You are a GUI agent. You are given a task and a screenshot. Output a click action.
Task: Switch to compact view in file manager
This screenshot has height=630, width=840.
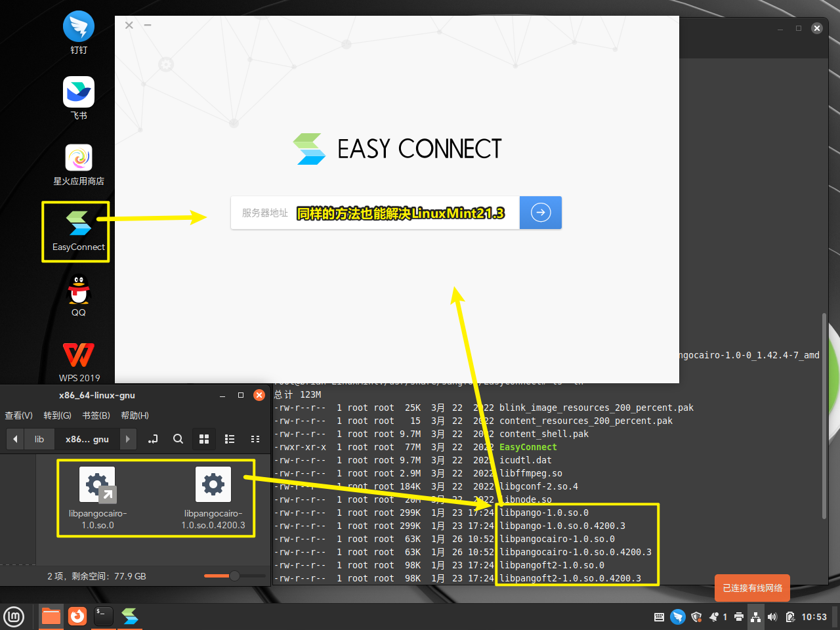[255, 439]
